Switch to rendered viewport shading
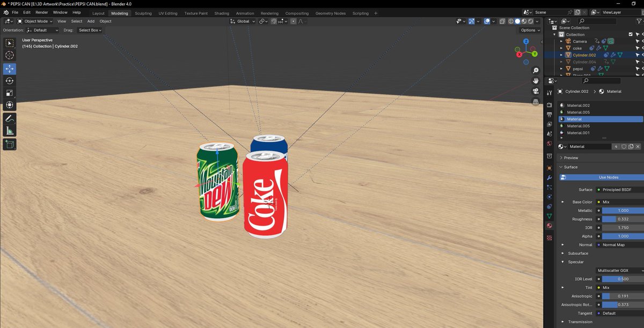The image size is (644, 328). (x=530, y=21)
